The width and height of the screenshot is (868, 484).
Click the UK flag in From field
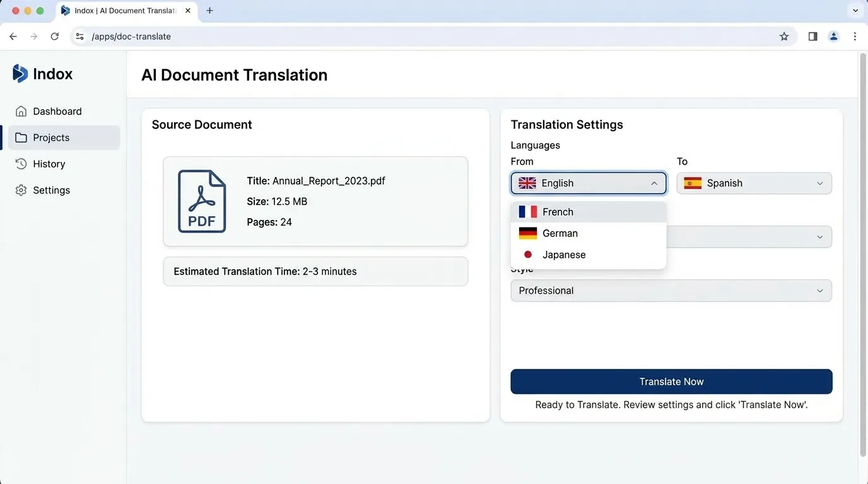[x=527, y=183]
